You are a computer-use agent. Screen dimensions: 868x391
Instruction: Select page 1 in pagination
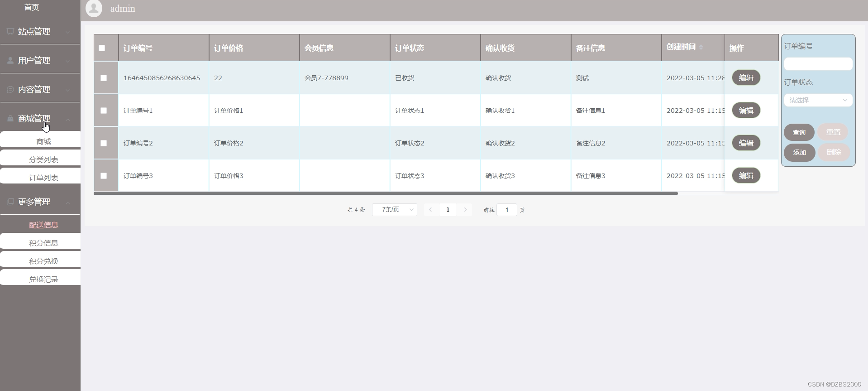pos(448,210)
